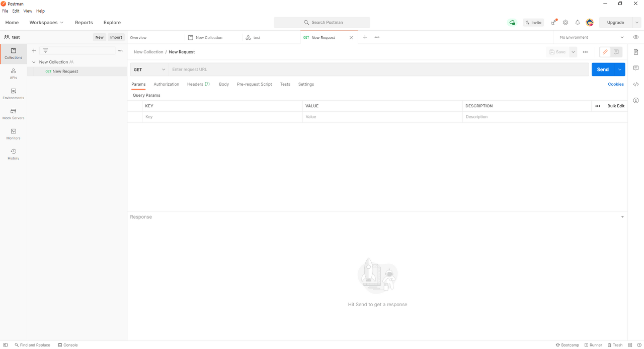
Task: Open the No Environment dropdown
Action: click(592, 37)
